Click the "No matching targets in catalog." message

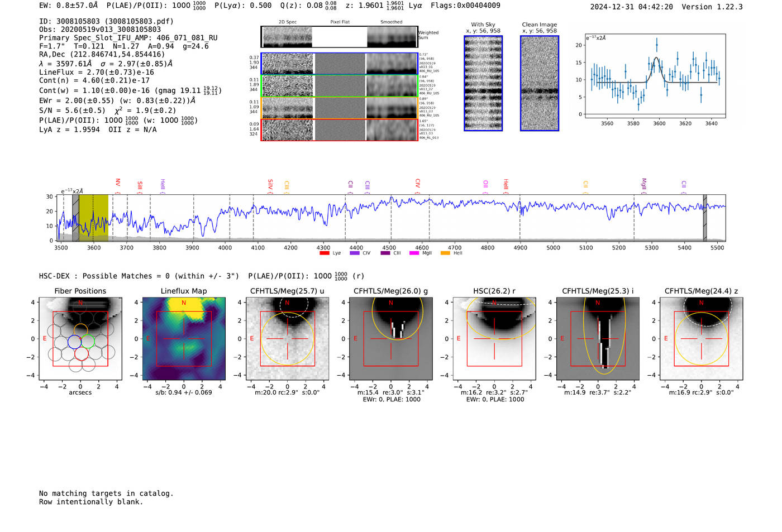[x=106, y=493]
